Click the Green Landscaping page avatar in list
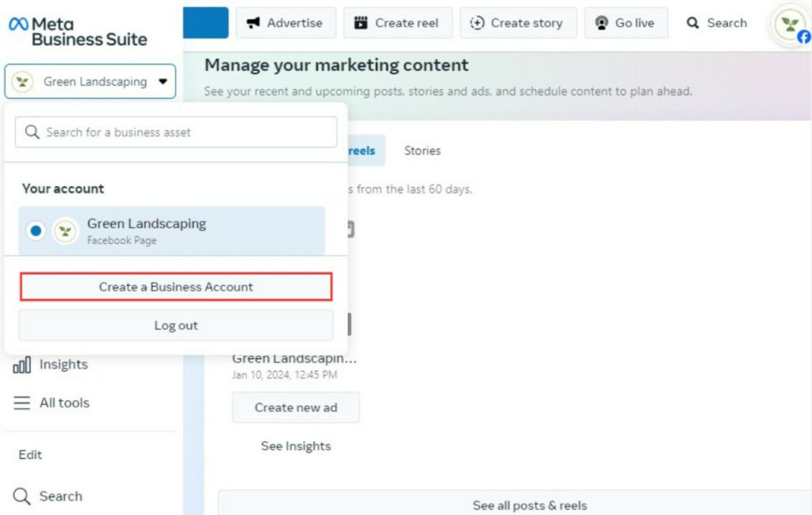The image size is (812, 515). point(66,231)
